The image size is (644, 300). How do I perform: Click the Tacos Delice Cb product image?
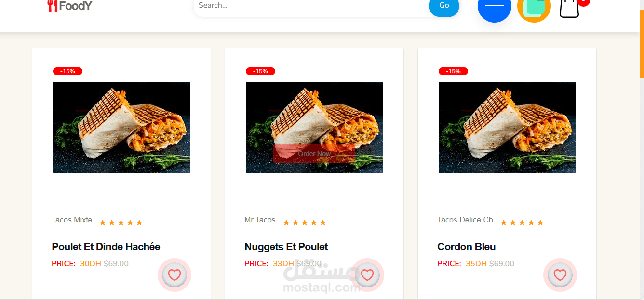[507, 127]
